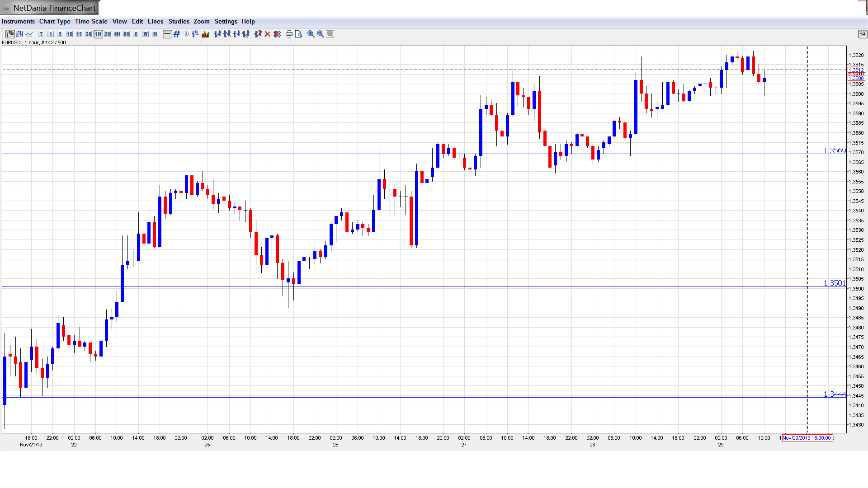Select the daily (D) time scale

pyautogui.click(x=136, y=34)
